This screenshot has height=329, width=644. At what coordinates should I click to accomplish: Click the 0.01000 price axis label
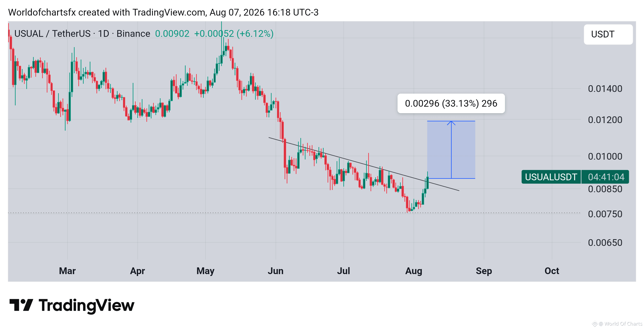tap(605, 157)
